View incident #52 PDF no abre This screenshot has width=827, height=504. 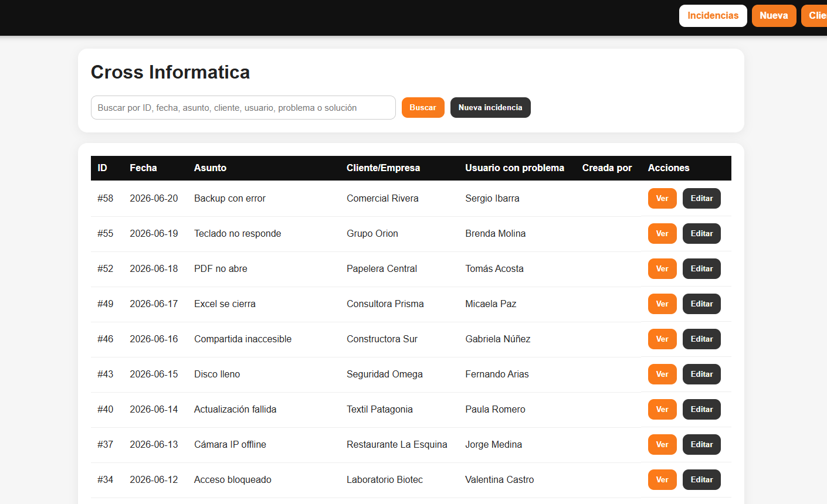click(662, 269)
